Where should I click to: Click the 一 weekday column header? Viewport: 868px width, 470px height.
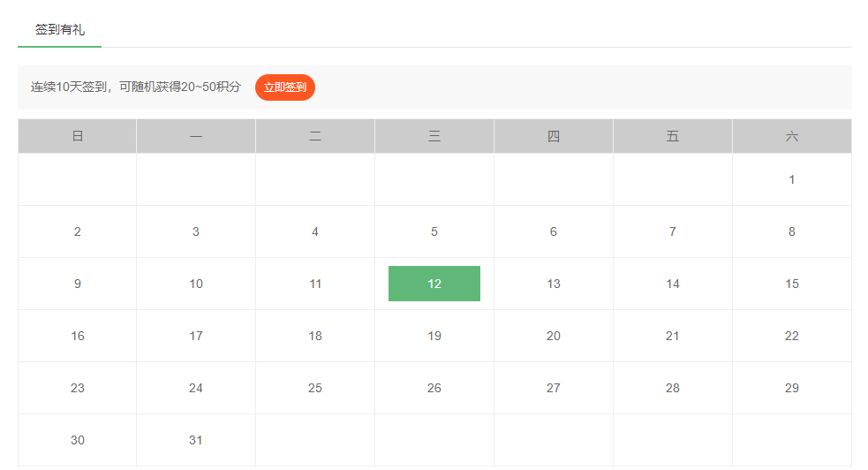[x=196, y=136]
